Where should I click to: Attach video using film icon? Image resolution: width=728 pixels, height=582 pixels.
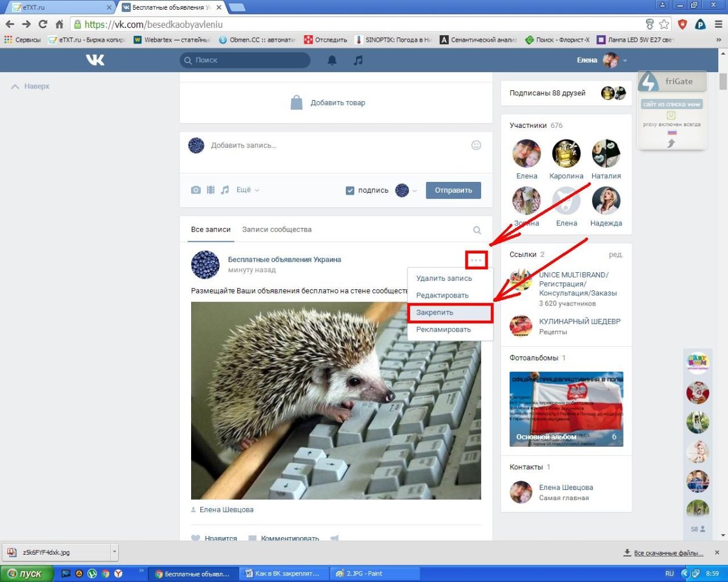(211, 190)
